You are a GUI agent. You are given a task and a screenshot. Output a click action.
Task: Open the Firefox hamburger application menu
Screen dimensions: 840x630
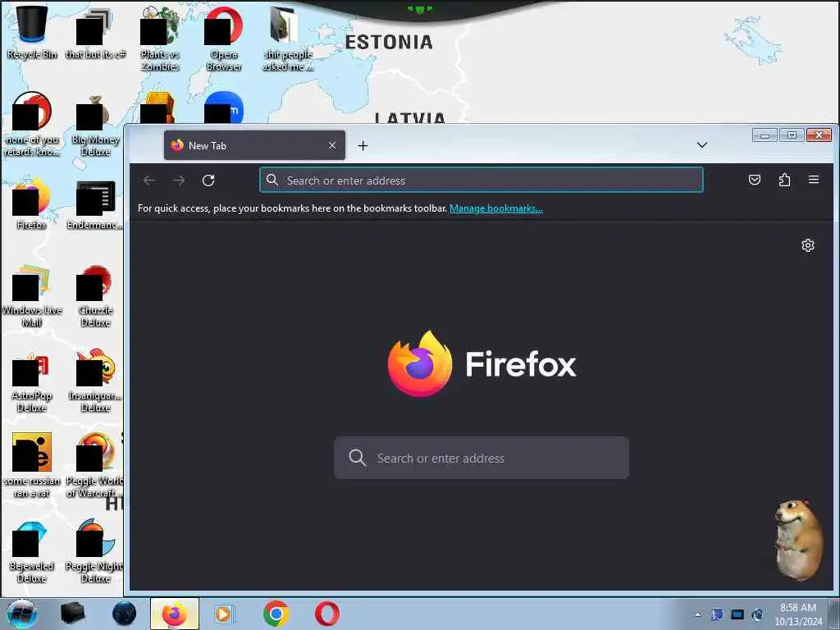(x=813, y=180)
